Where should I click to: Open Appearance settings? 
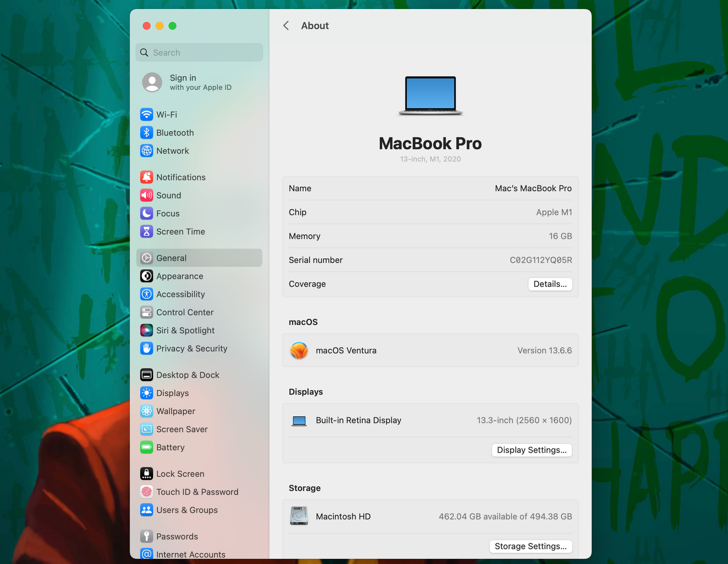[x=179, y=276]
